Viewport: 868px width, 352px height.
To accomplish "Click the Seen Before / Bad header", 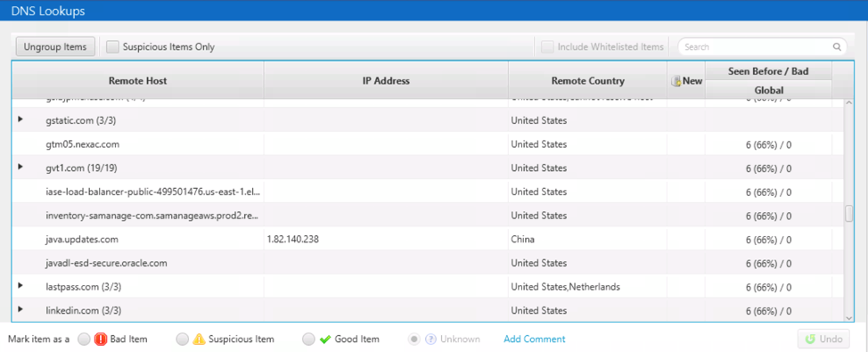I will (x=768, y=70).
